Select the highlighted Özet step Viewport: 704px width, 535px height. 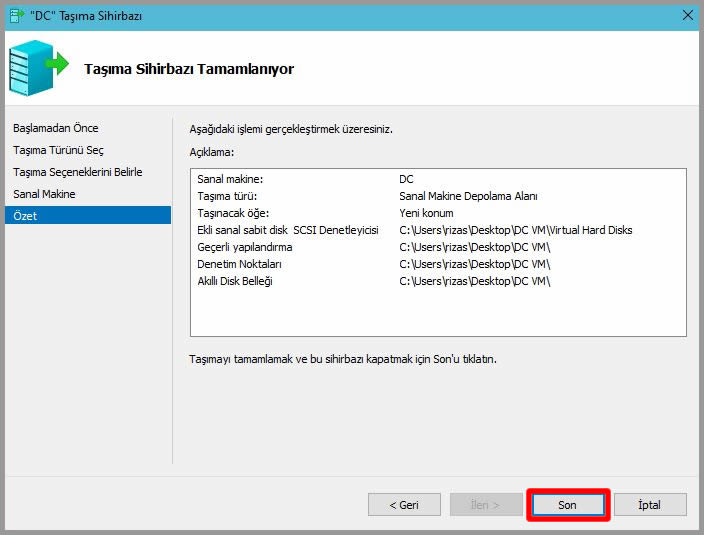26,216
